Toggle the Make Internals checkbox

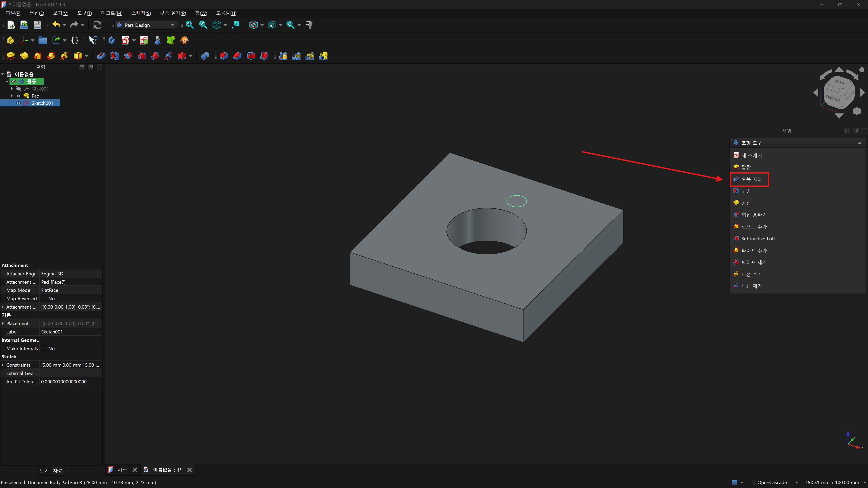[x=44, y=348]
